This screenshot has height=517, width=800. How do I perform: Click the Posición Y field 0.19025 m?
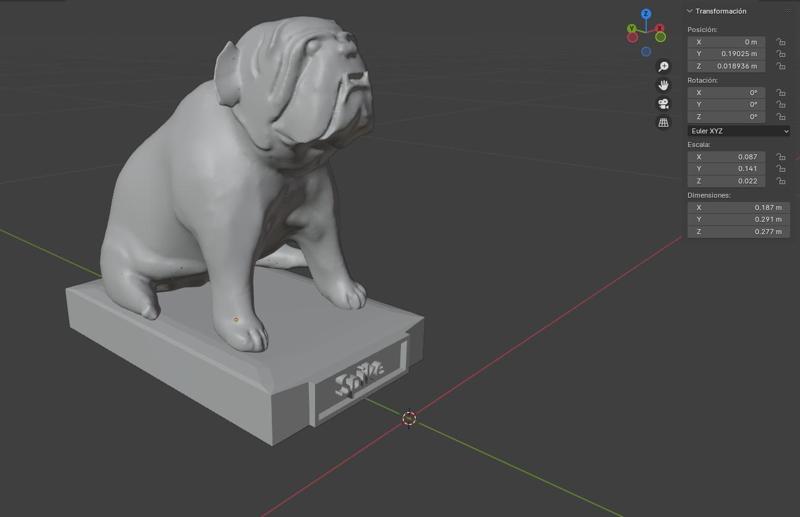(726, 54)
